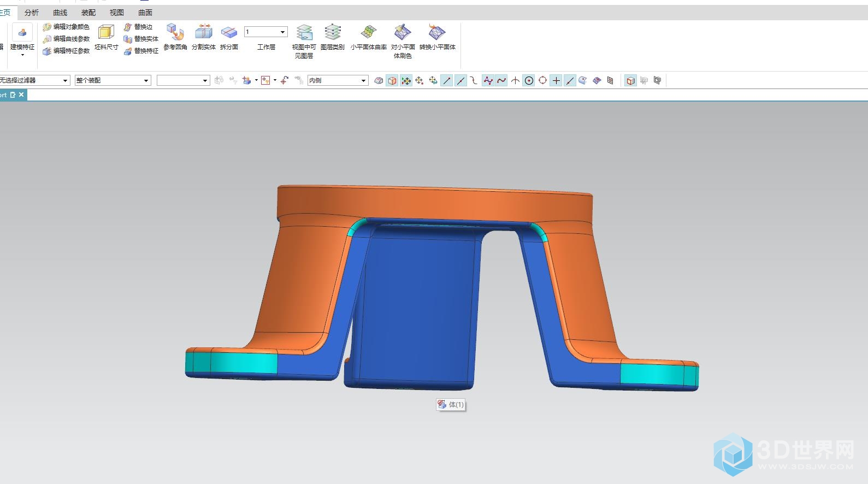Toggle existing point plus snap
This screenshot has width=868, height=484.
pyautogui.click(x=556, y=80)
